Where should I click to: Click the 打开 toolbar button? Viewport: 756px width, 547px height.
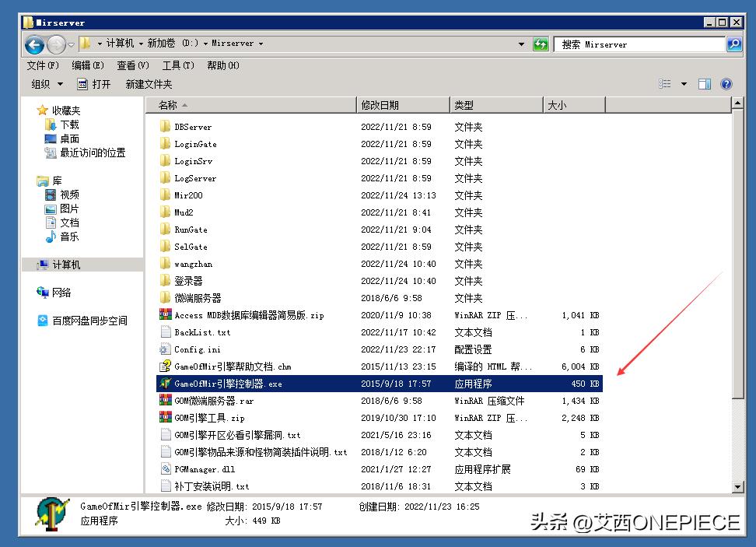coord(100,84)
